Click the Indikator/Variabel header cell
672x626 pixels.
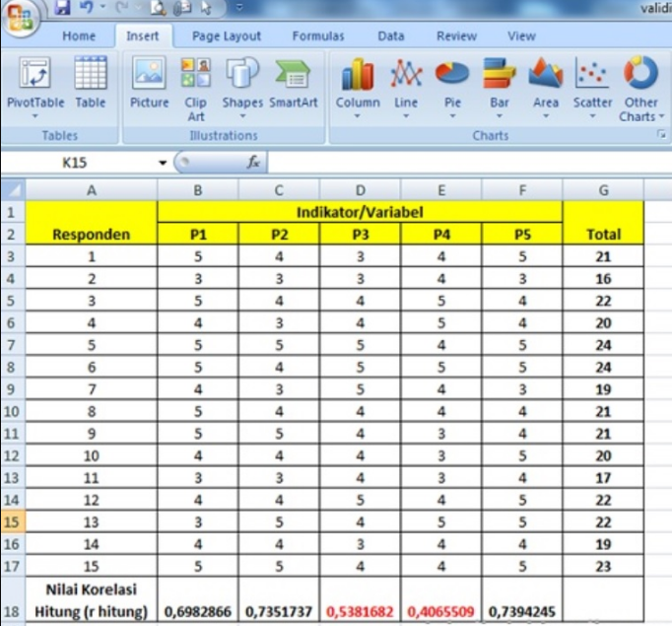click(x=360, y=212)
